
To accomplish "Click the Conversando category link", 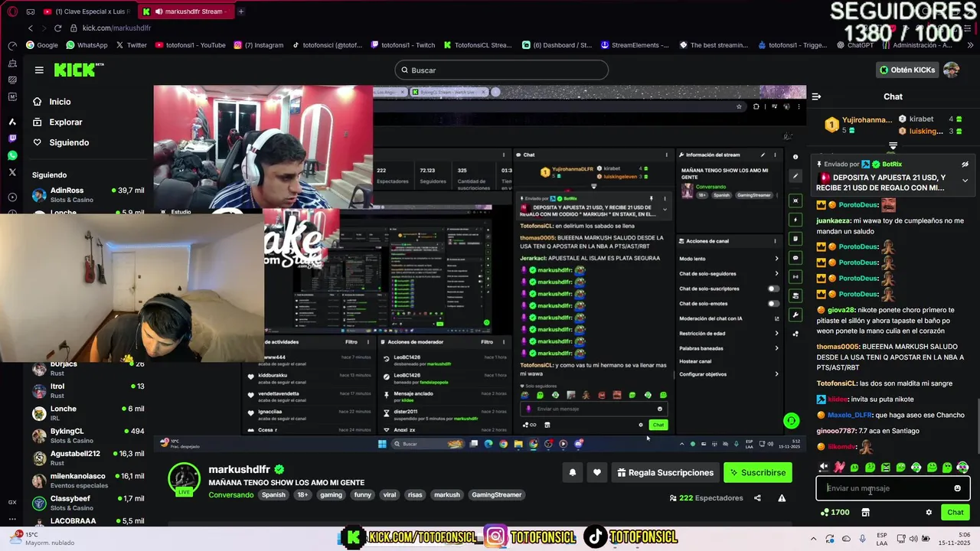I will click(x=231, y=495).
